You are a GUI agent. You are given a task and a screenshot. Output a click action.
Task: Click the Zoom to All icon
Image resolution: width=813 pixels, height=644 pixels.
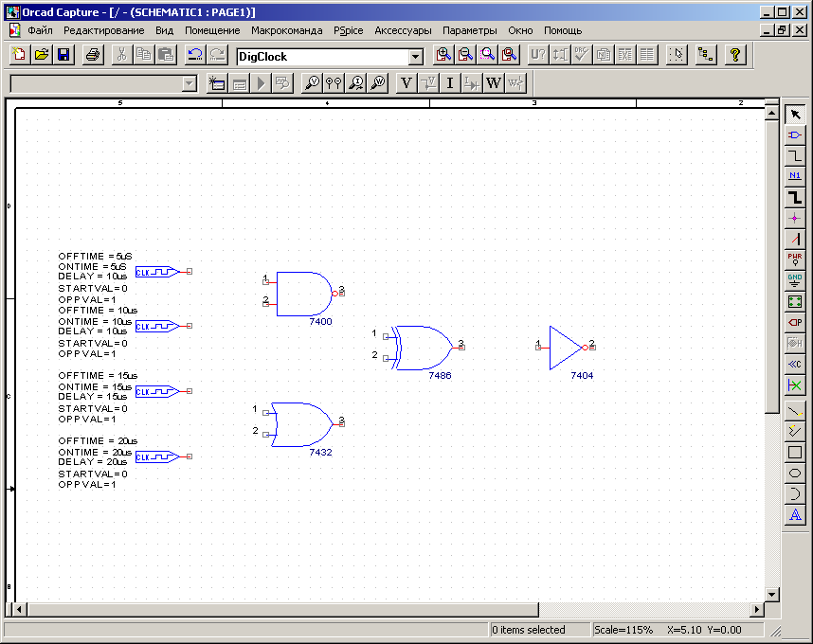(x=509, y=54)
